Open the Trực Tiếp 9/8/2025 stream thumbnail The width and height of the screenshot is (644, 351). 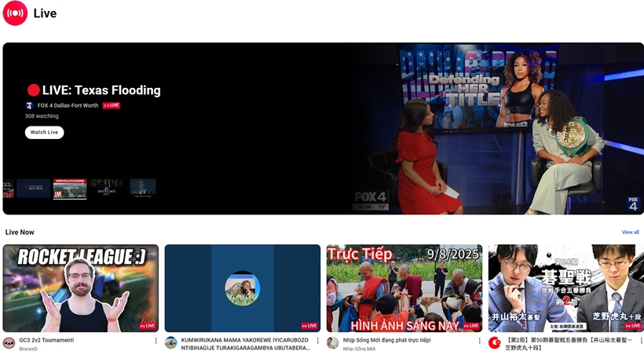(x=404, y=287)
